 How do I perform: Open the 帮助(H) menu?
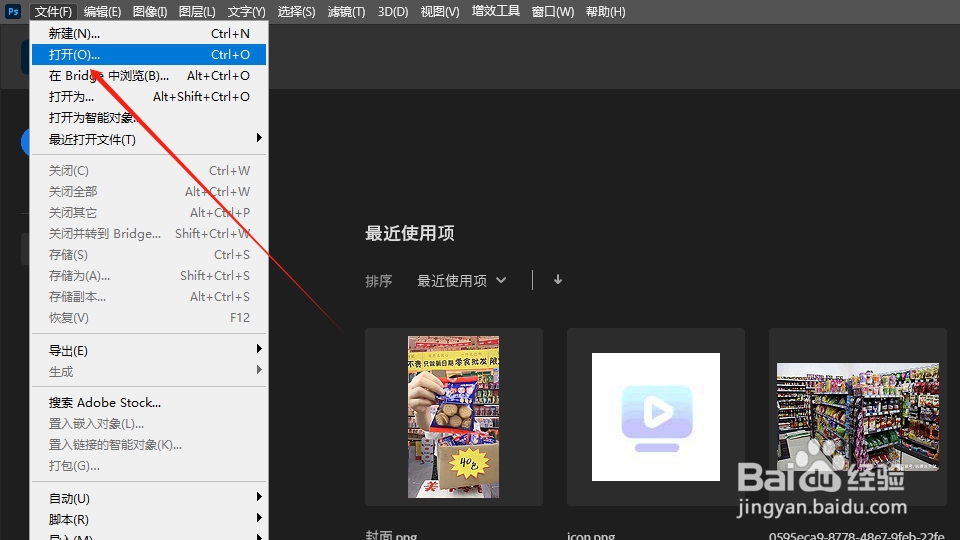point(605,12)
